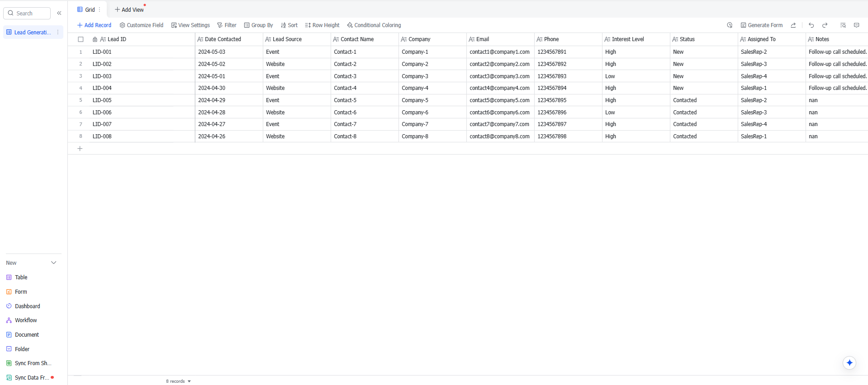Viewport: 868px width, 385px height.
Task: Select the Website cell in row LID-004
Action: (297, 88)
